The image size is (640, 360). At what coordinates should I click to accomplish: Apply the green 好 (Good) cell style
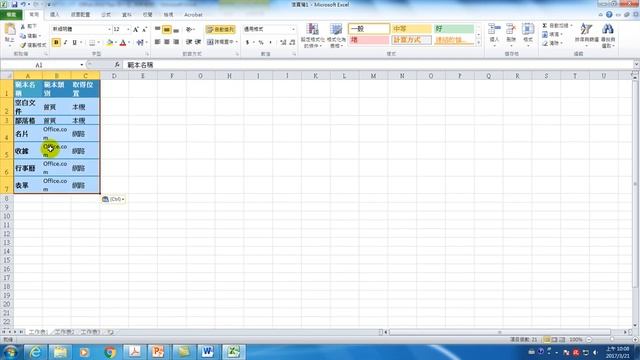click(454, 29)
